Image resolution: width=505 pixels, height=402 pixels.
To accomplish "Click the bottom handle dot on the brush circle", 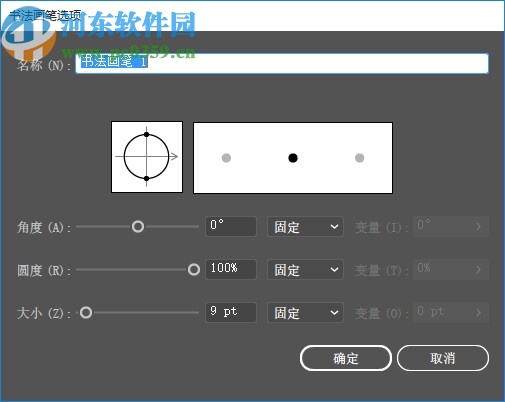I will [146, 179].
